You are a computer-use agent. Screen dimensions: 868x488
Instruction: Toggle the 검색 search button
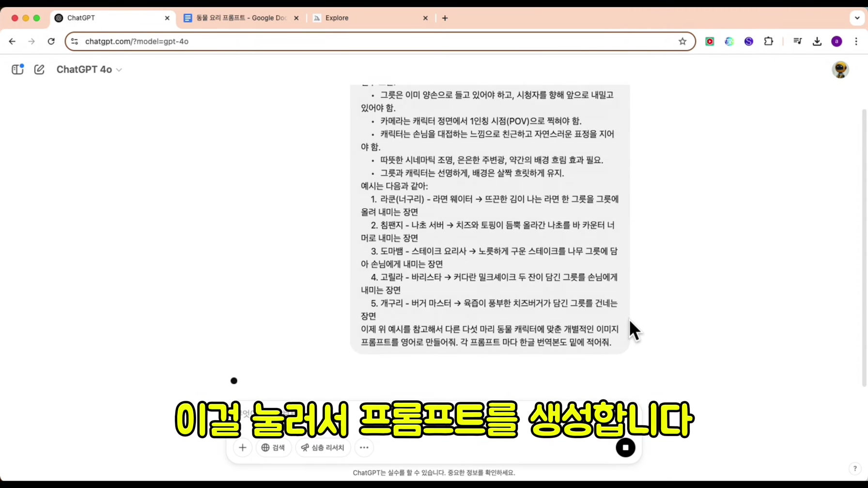[274, 447]
